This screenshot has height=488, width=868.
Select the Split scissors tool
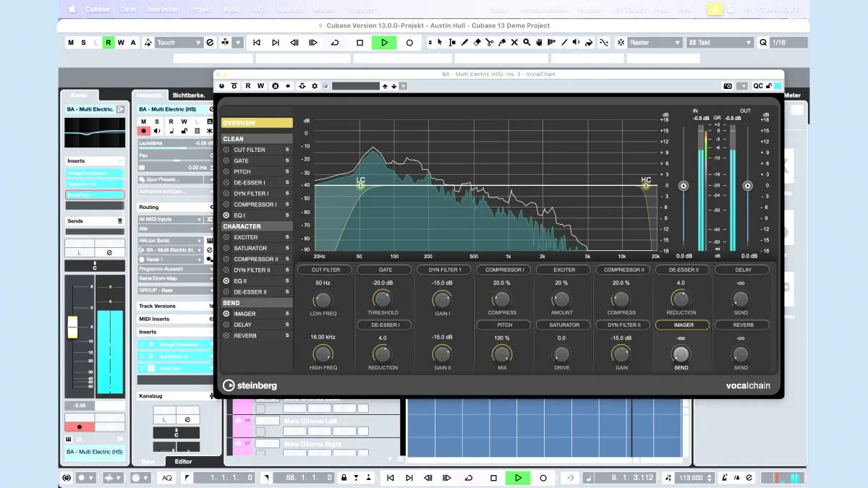(490, 43)
